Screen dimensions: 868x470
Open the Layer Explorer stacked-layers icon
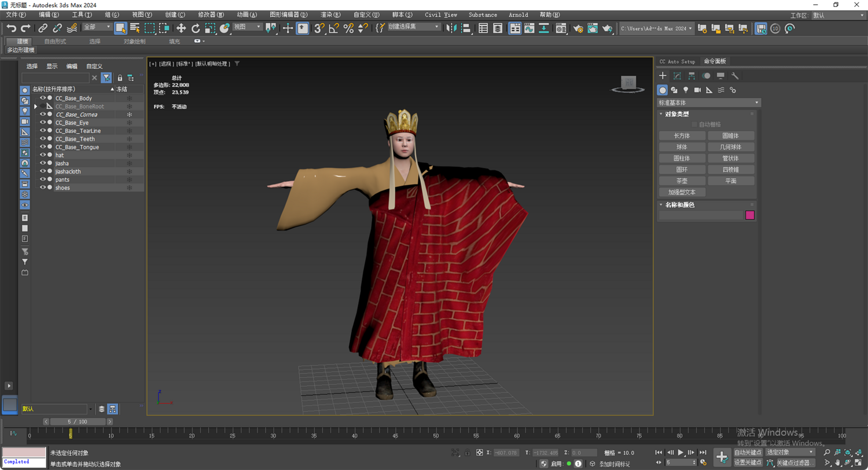point(498,28)
